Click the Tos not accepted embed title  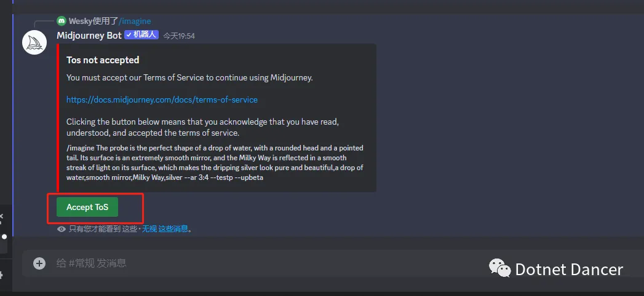coord(103,60)
